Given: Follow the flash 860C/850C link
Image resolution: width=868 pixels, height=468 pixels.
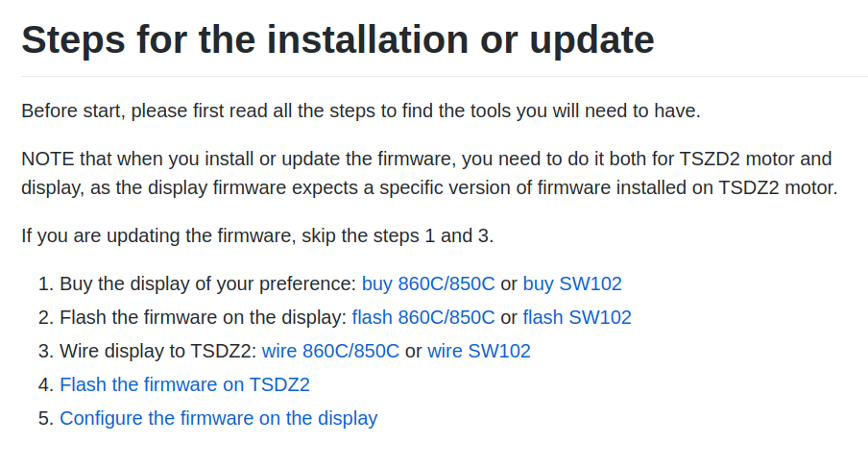Looking at the screenshot, I should (423, 317).
